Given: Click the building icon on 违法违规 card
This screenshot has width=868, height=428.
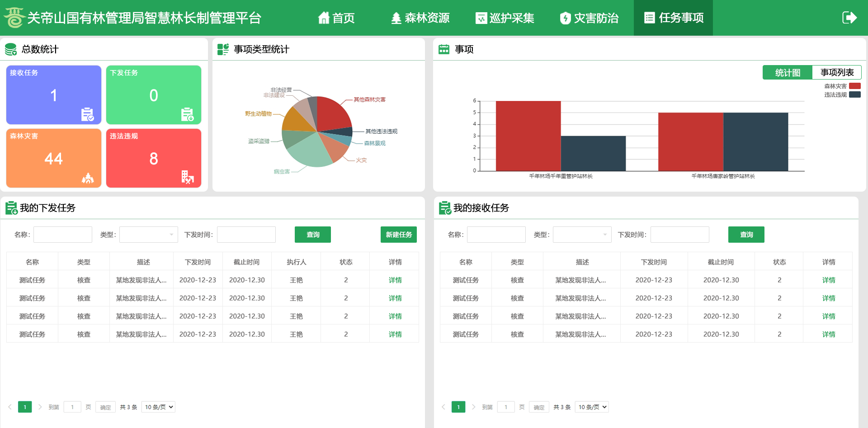Looking at the screenshot, I should (x=187, y=177).
